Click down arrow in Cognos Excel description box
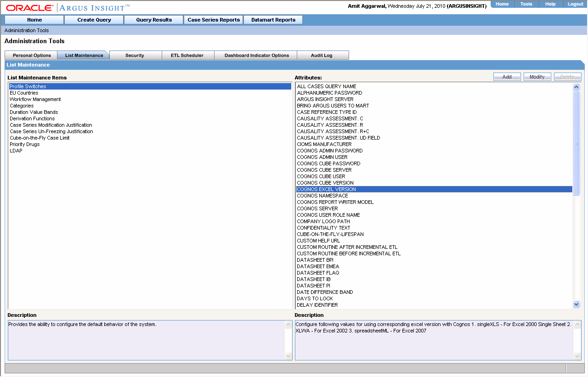 coord(577,356)
